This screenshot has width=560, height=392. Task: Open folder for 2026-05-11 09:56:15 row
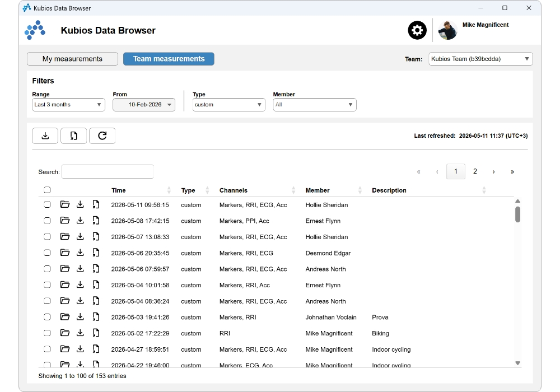tap(64, 204)
